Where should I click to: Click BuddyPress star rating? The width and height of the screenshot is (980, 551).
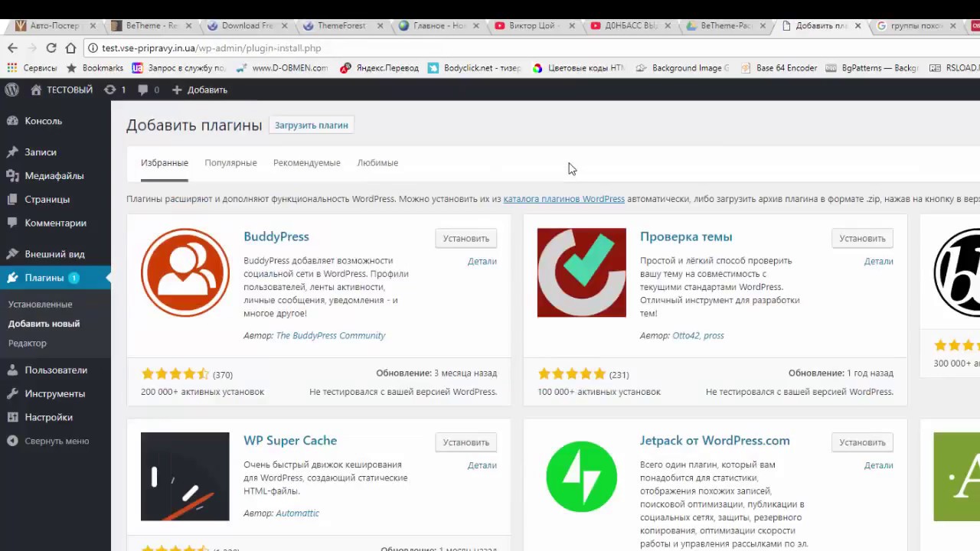(x=175, y=374)
